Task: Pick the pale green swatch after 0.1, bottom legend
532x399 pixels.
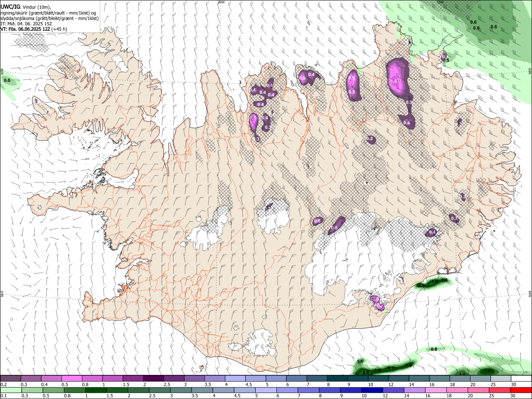Action: click(x=11, y=390)
